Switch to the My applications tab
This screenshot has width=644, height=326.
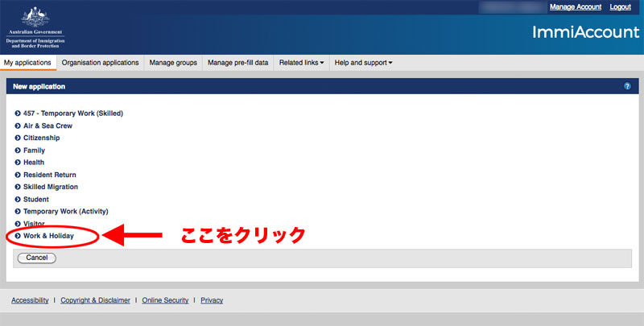[28, 63]
